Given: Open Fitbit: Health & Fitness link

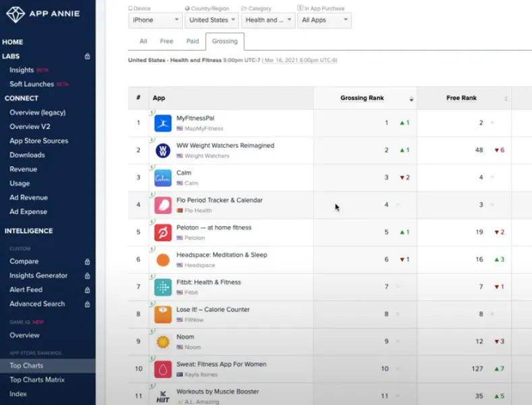Looking at the screenshot, I should point(208,282).
